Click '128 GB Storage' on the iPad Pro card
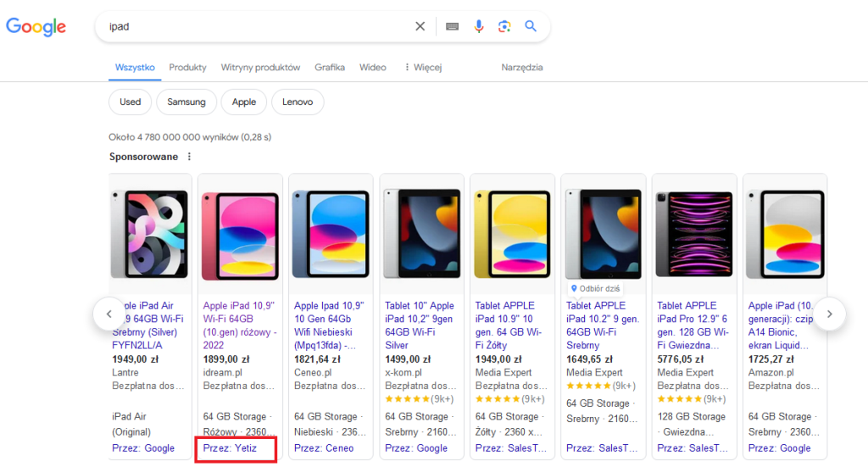This screenshot has height=472, width=868. (692, 416)
